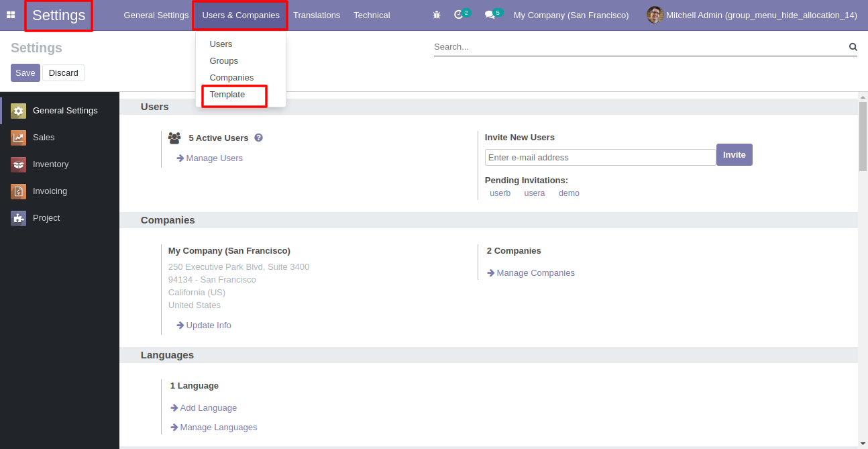Viewport: 868px width, 449px height.
Task: Open pending invitation demo
Action: pos(569,193)
